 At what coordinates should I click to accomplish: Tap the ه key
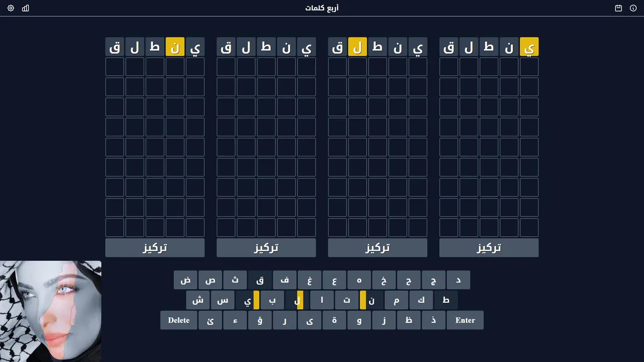[359, 280]
